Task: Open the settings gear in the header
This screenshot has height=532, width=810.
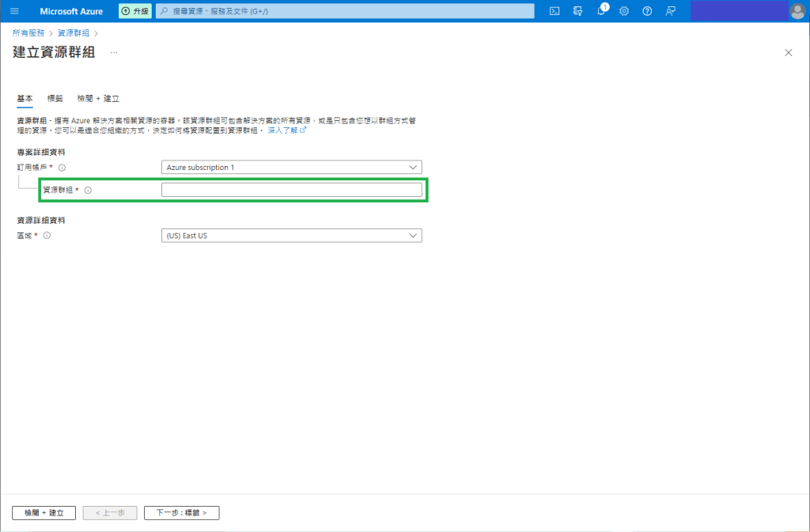Action: pyautogui.click(x=624, y=11)
